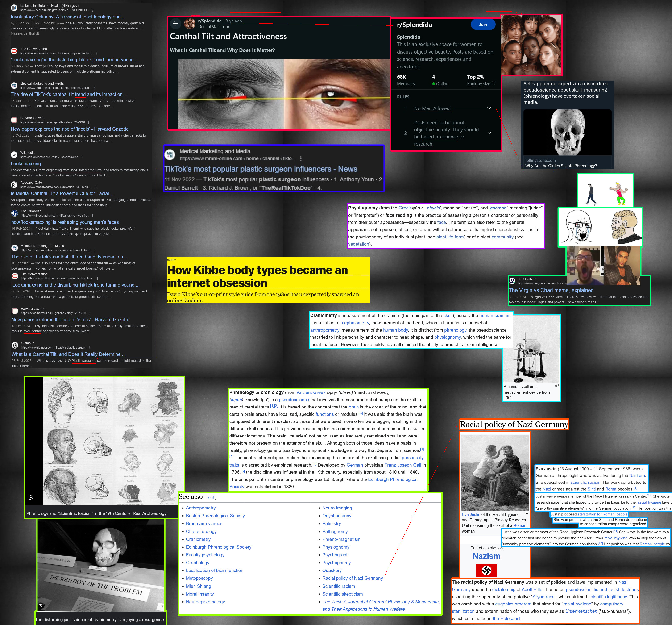This screenshot has width=672, height=625.
Task: Expand the No Men Allowed rule
Action: click(x=489, y=108)
